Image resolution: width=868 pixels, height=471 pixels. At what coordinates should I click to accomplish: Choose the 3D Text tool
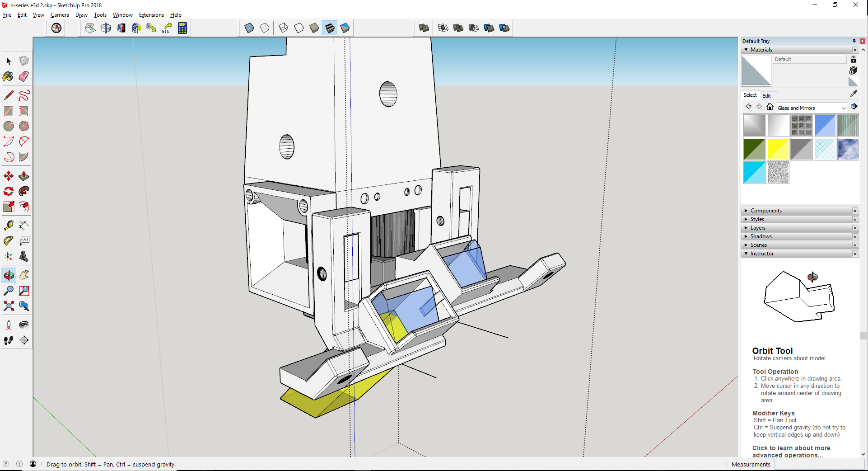click(x=24, y=256)
